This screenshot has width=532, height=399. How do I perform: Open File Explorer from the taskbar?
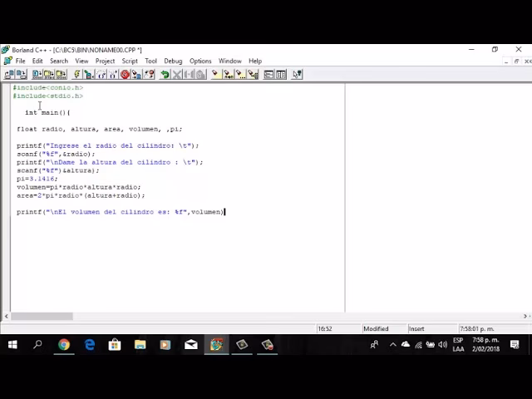tap(140, 345)
